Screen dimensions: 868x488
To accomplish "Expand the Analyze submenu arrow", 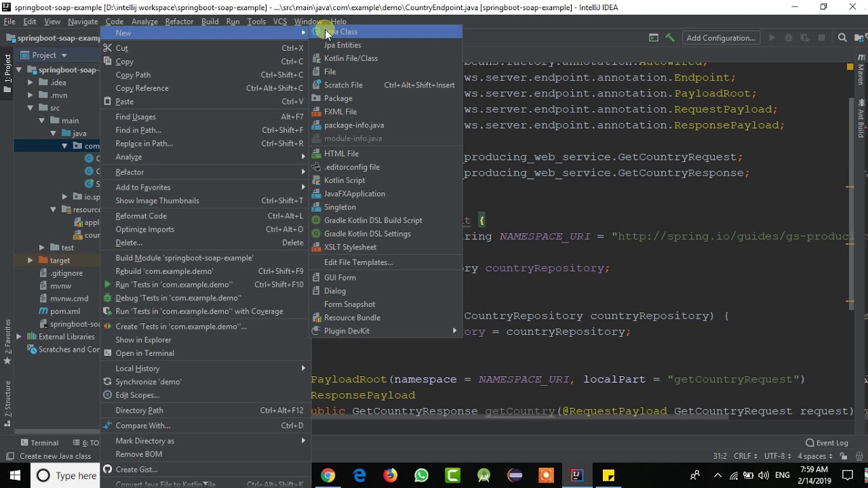I will pyautogui.click(x=303, y=157).
